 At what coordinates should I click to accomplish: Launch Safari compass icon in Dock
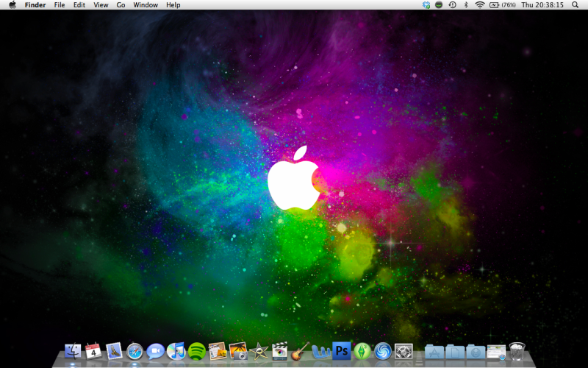pyautogui.click(x=135, y=352)
